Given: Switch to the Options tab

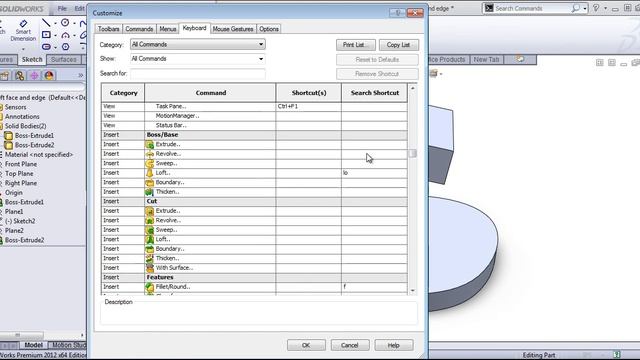Looking at the screenshot, I should pyautogui.click(x=269, y=29).
